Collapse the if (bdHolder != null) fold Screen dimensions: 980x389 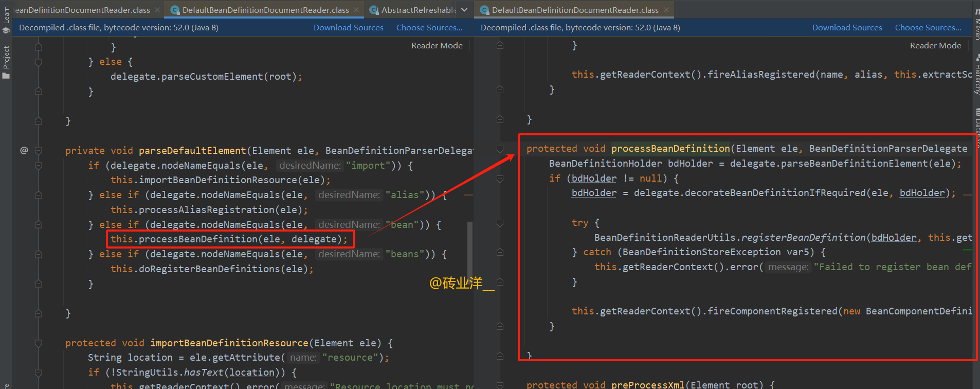(500, 179)
